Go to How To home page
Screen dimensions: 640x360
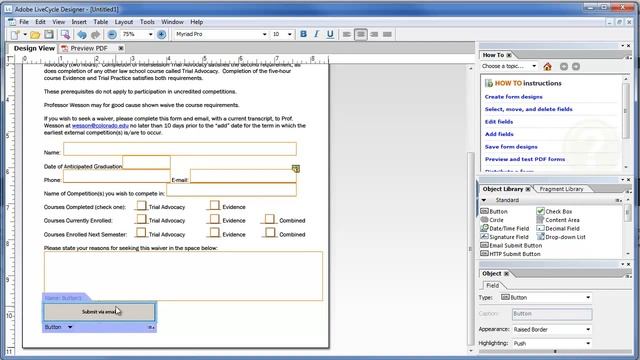547,66
